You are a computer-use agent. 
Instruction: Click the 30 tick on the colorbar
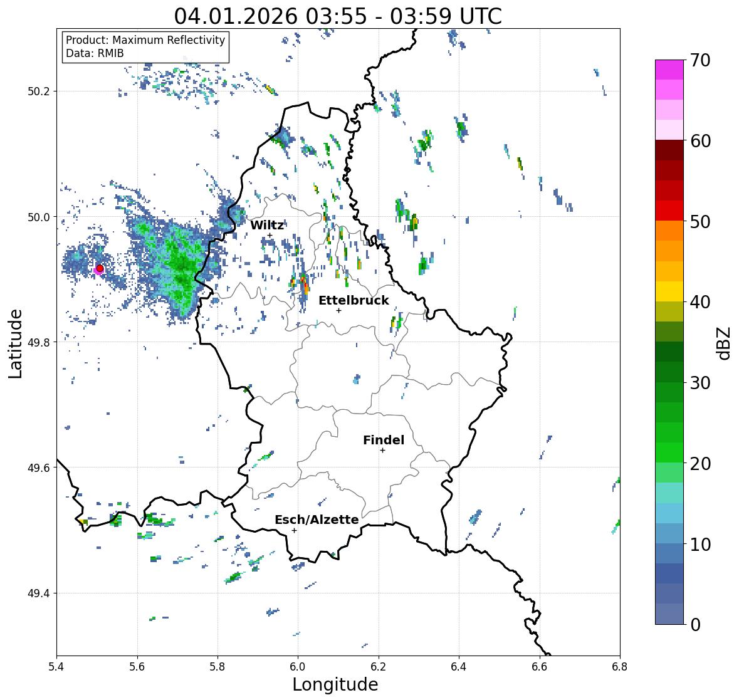tap(700, 383)
